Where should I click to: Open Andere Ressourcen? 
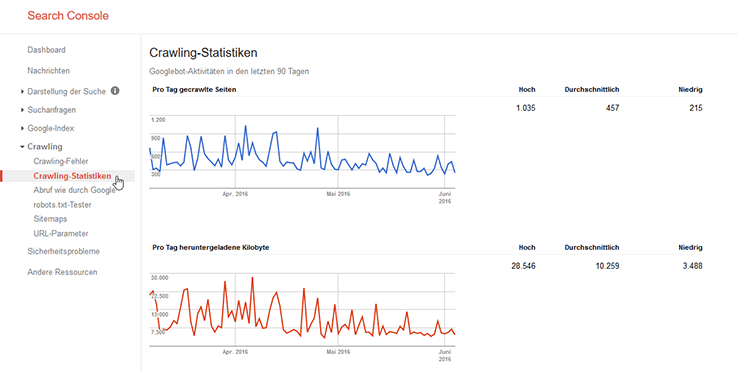(x=62, y=272)
